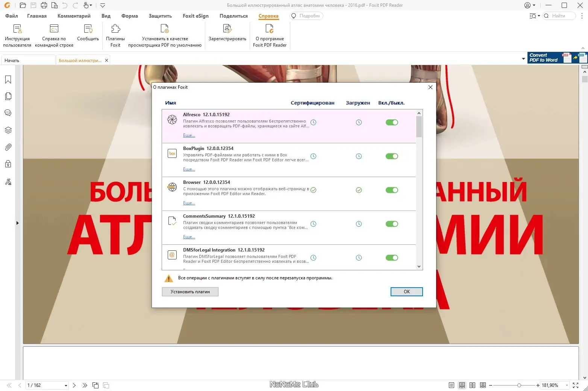This screenshot has height=391, width=588.
Task: Switch off the CommentsSummary plugin toggle
Action: click(392, 224)
